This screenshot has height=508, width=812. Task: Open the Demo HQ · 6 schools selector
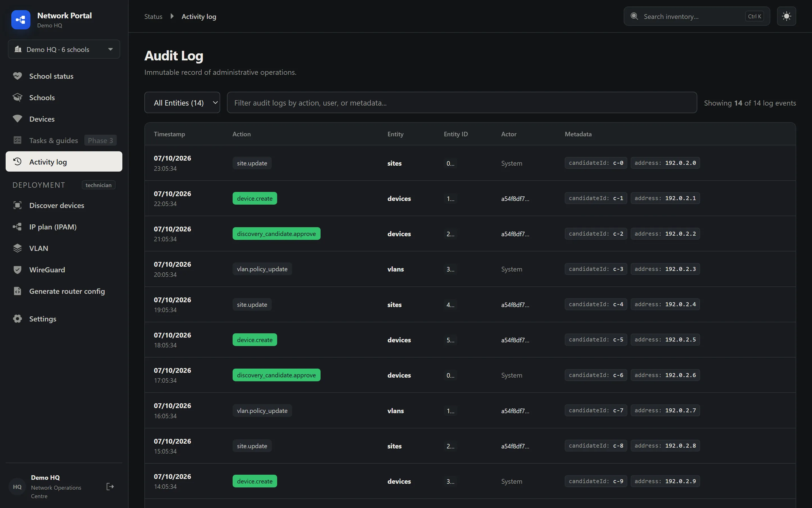(x=64, y=49)
